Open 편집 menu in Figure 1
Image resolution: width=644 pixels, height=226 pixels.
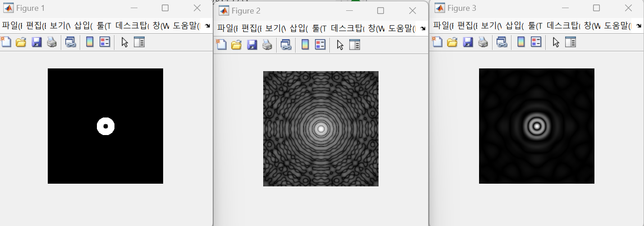pos(37,26)
